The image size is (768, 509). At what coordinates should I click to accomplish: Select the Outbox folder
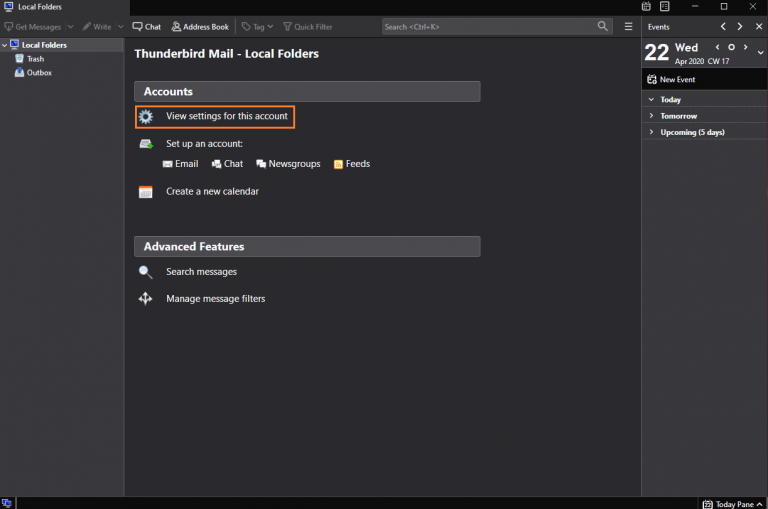click(x=39, y=73)
